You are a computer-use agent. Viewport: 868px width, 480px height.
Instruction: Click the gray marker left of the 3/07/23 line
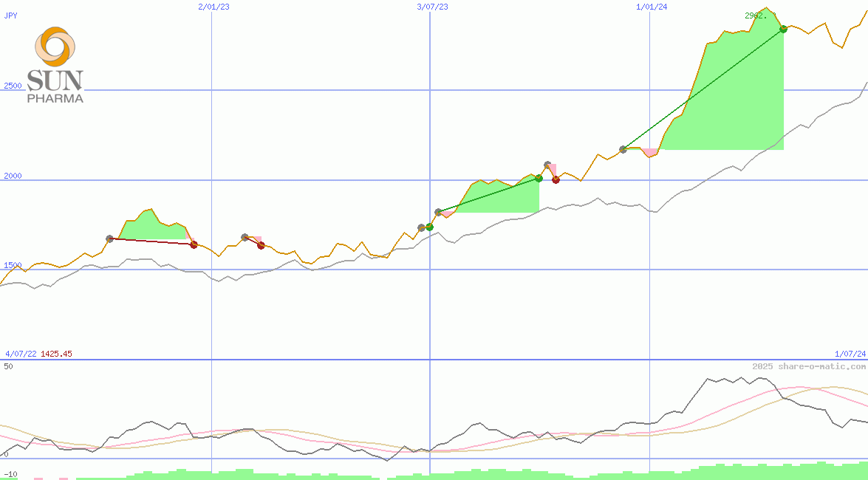click(421, 227)
